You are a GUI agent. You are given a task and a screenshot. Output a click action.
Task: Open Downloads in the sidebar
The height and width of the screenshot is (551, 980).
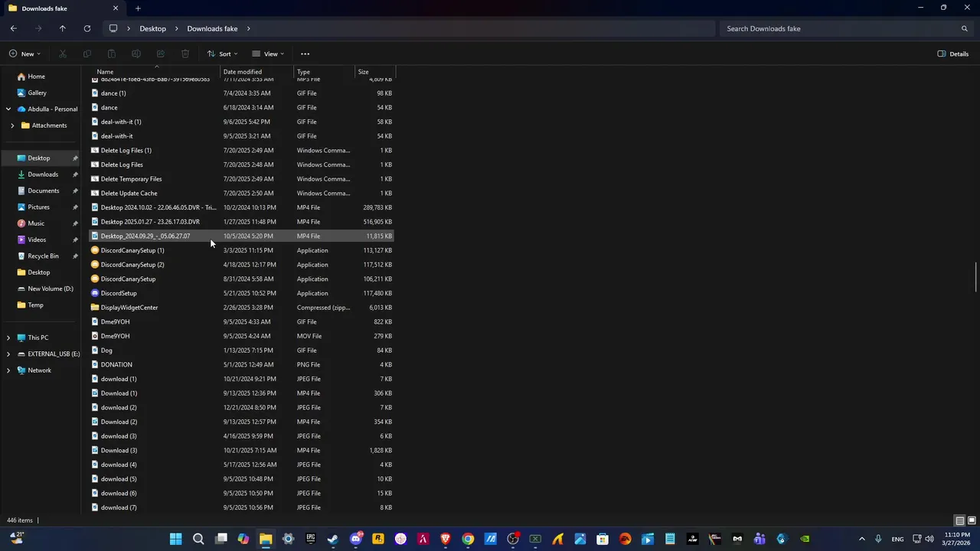(x=43, y=174)
